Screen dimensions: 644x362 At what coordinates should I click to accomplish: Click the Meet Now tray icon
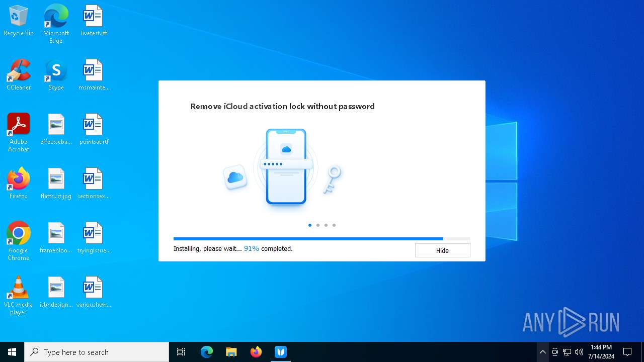coord(555,352)
